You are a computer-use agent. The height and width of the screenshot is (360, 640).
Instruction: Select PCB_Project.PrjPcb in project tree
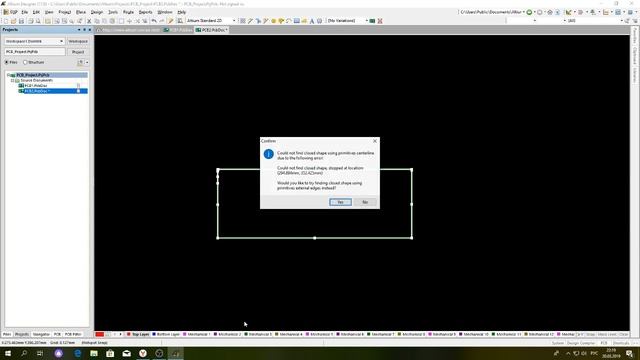(x=33, y=75)
